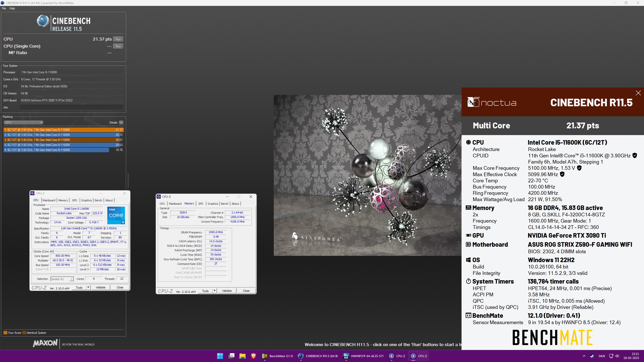Select ranking entry with score 21.37
Image resolution: width=644 pixels, height=362 pixels.
coord(64,130)
